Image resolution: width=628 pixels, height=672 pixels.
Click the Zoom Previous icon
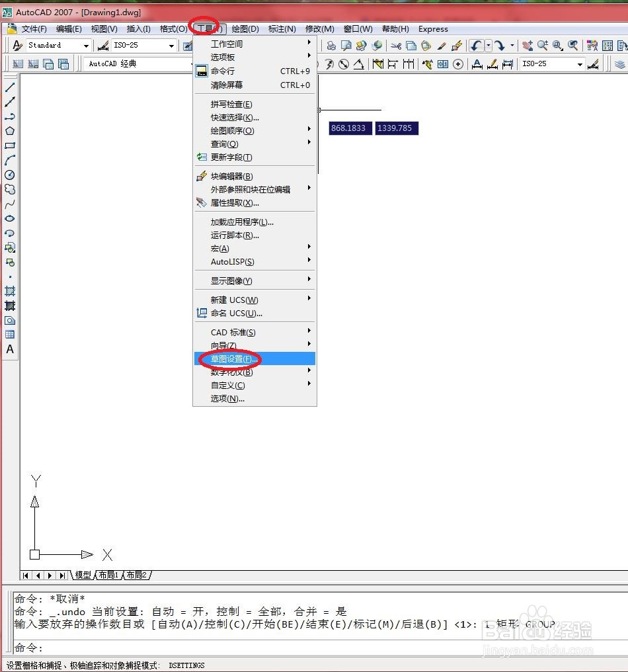[x=572, y=46]
